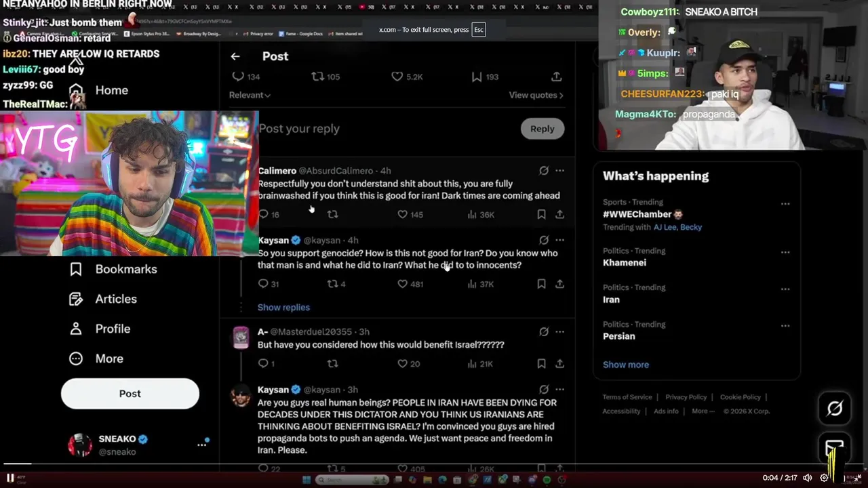The height and width of the screenshot is (488, 868).
Task: Like the main post with 5.2K likes
Action: tap(407, 77)
